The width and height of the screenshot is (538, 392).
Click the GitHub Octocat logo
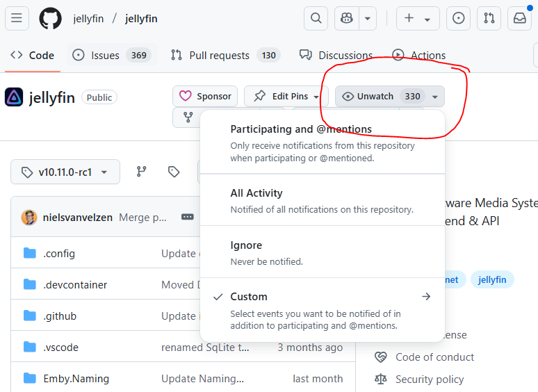pyautogui.click(x=50, y=19)
